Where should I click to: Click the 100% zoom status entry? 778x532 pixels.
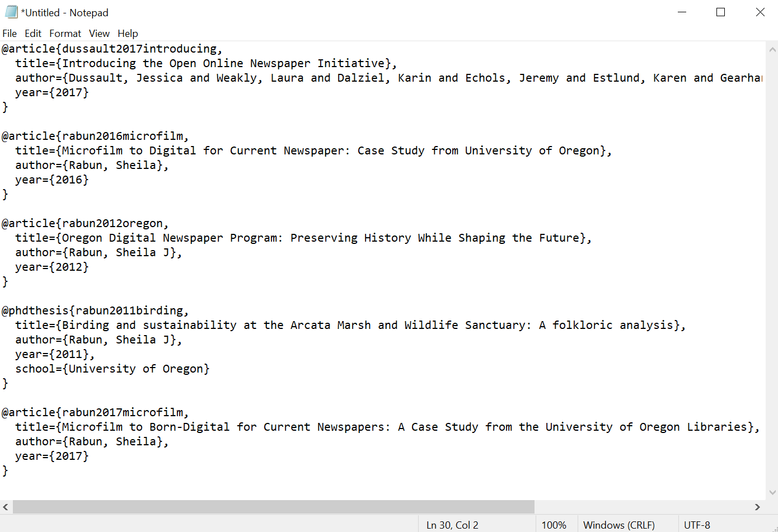(554, 525)
